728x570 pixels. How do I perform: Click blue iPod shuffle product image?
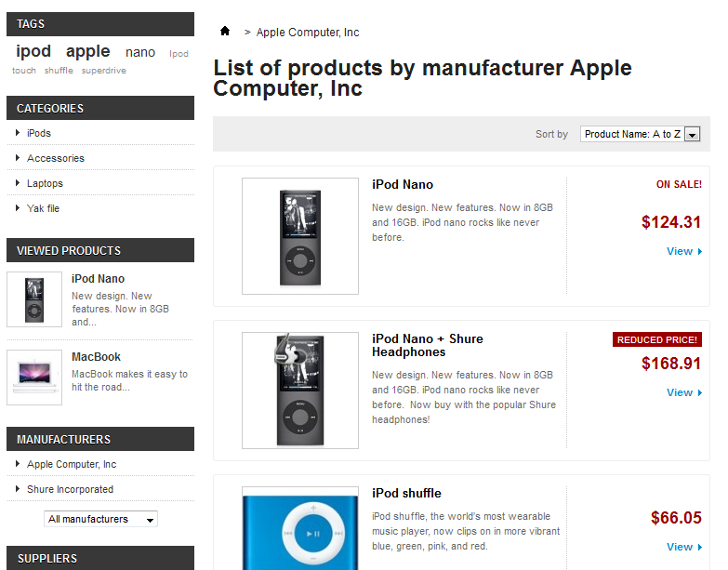click(x=299, y=530)
